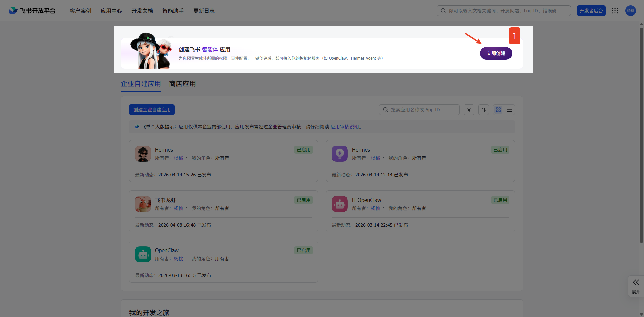Image resolution: width=644 pixels, height=317 pixels.
Task: Open the 杨桃 user avatar menu
Action: point(631,11)
